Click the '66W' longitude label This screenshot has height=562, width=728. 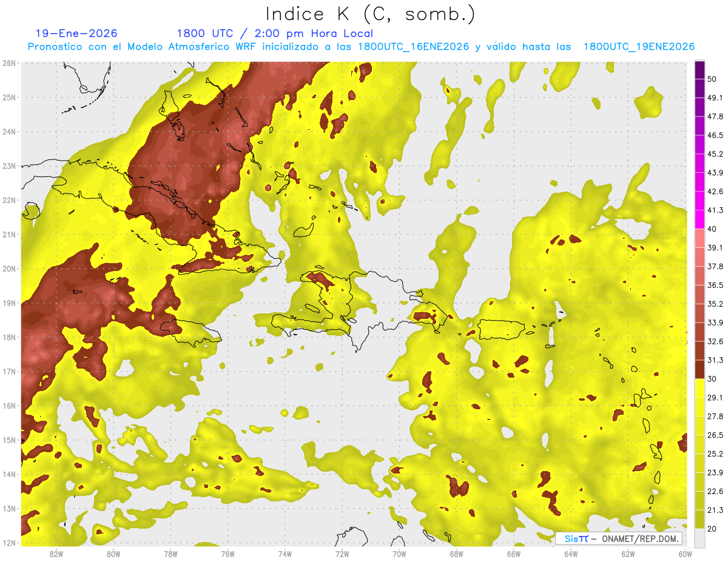pos(513,554)
